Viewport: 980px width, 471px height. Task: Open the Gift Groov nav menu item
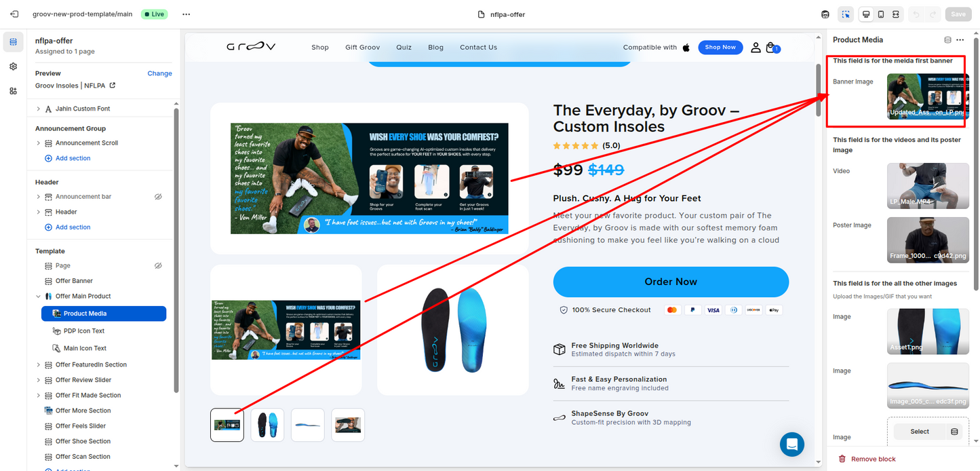[x=362, y=48]
